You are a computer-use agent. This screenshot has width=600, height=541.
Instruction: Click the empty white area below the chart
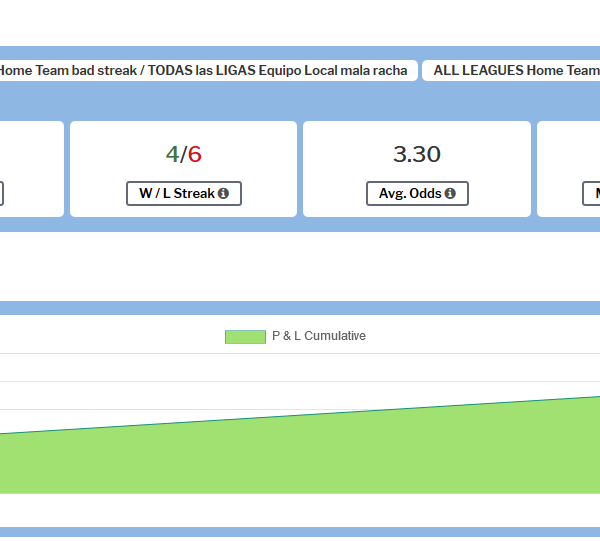pyautogui.click(x=300, y=510)
